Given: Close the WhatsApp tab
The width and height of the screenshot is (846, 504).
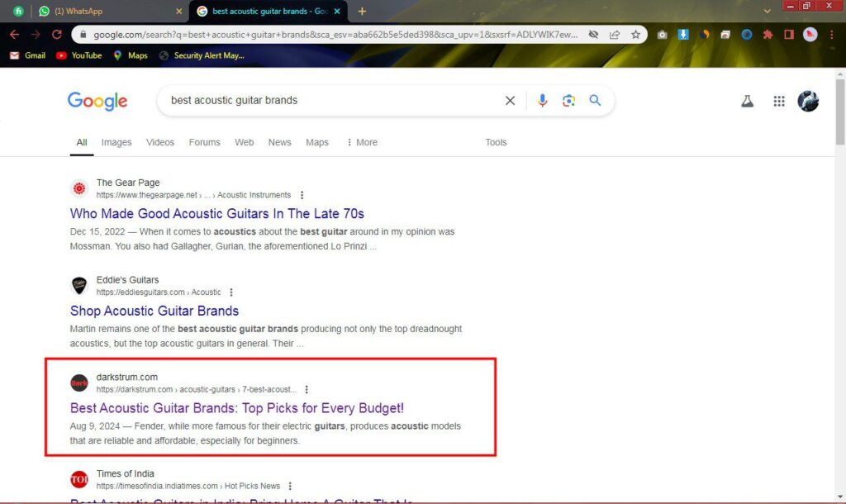Looking at the screenshot, I should click(x=179, y=11).
